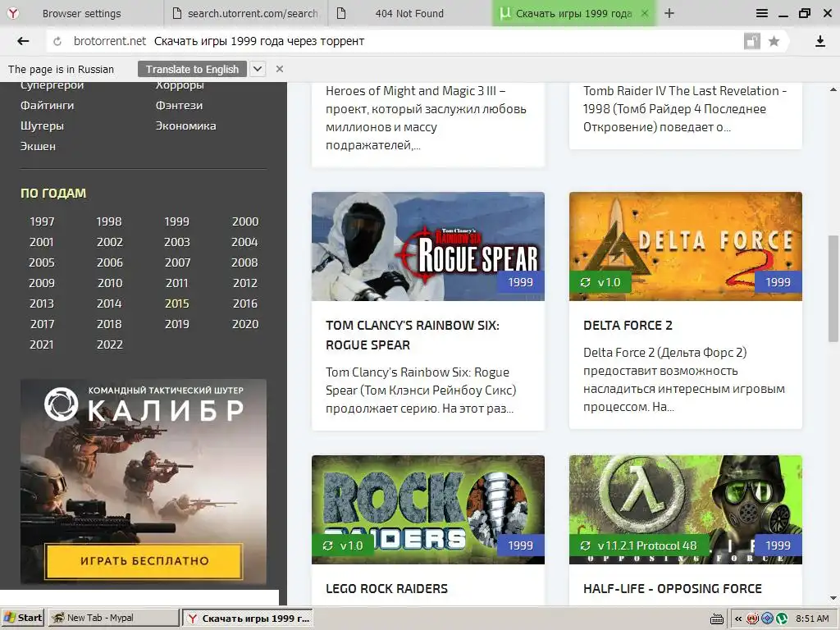Viewport: 840px width, 630px height.
Task: Select year 2004 in the list
Action: 244,242
